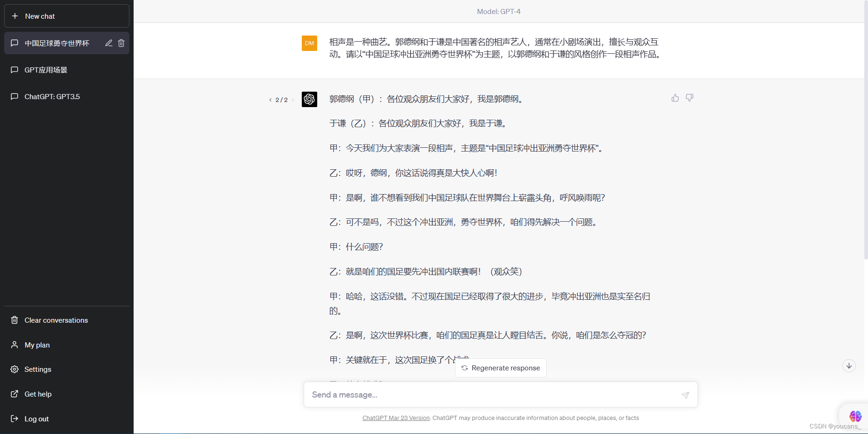Viewport: 868px width, 434px height.
Task: Click the trash icon next to Clear conversations
Action: [x=14, y=320]
